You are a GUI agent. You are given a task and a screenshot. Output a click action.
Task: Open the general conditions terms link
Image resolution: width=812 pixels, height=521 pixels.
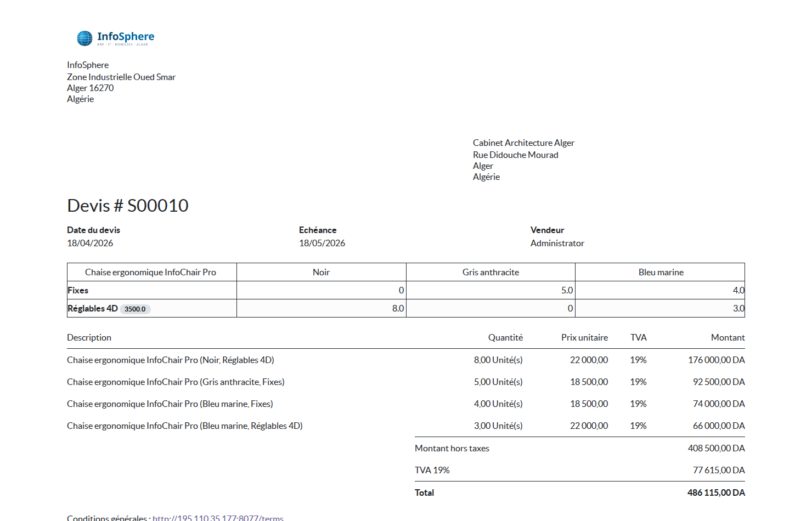click(x=218, y=517)
